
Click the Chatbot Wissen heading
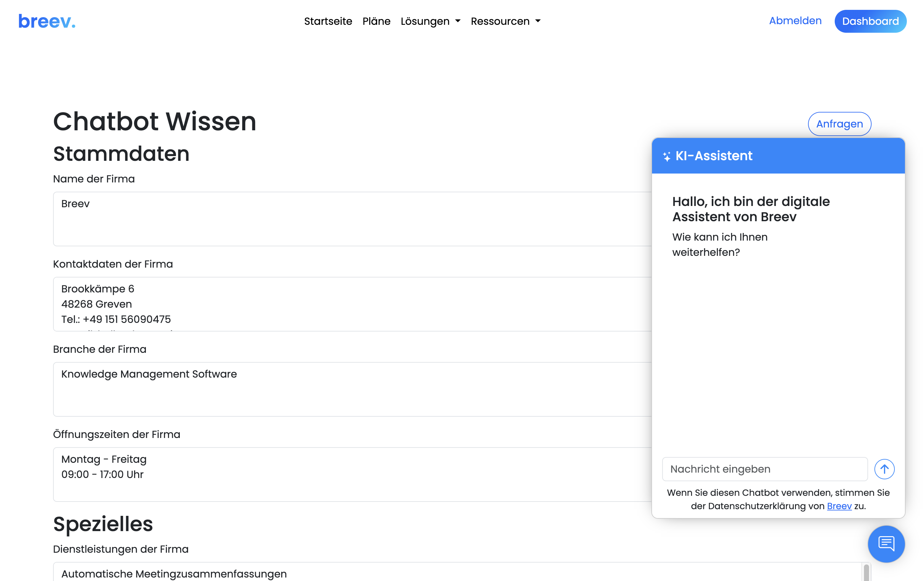click(x=155, y=121)
